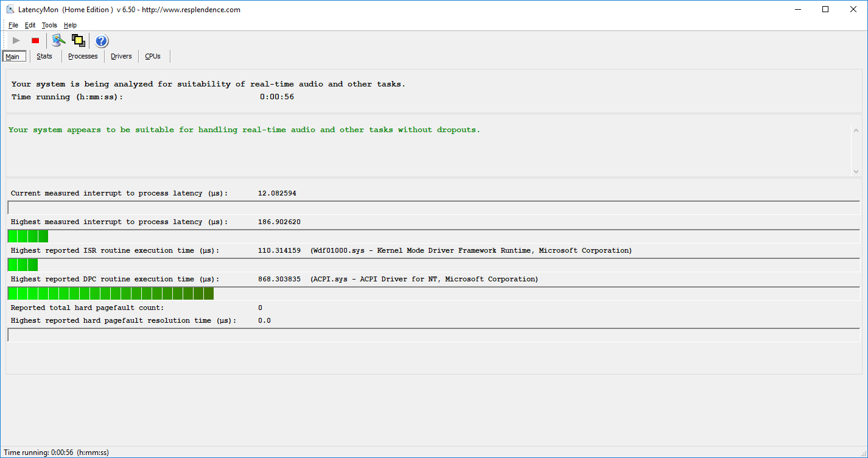Click the red Stop monitoring button
Screen dimensions: 868x458
click(x=35, y=41)
